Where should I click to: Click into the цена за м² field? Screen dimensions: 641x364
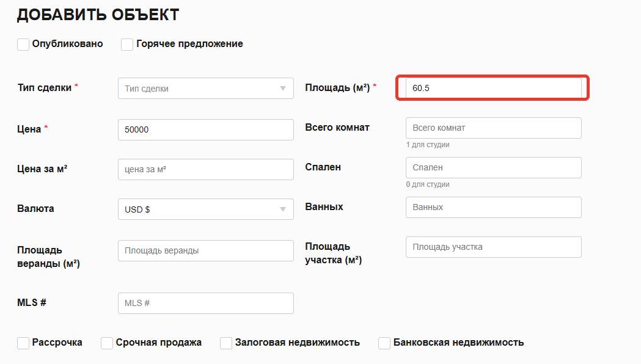[206, 169]
